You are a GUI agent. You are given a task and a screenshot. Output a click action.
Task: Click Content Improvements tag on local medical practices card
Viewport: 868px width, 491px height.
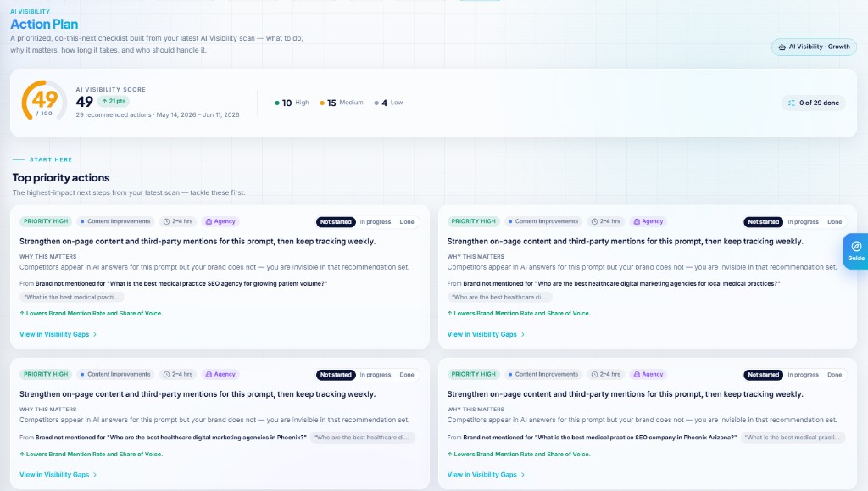(x=543, y=221)
